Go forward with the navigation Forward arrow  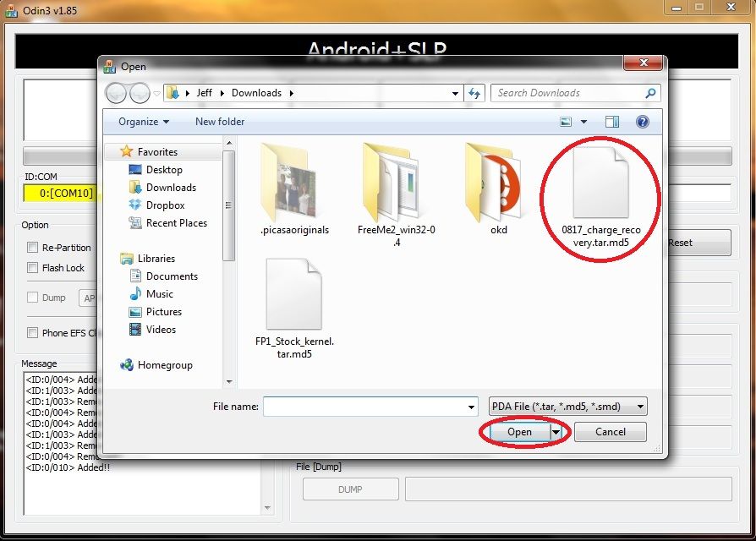click(x=140, y=93)
